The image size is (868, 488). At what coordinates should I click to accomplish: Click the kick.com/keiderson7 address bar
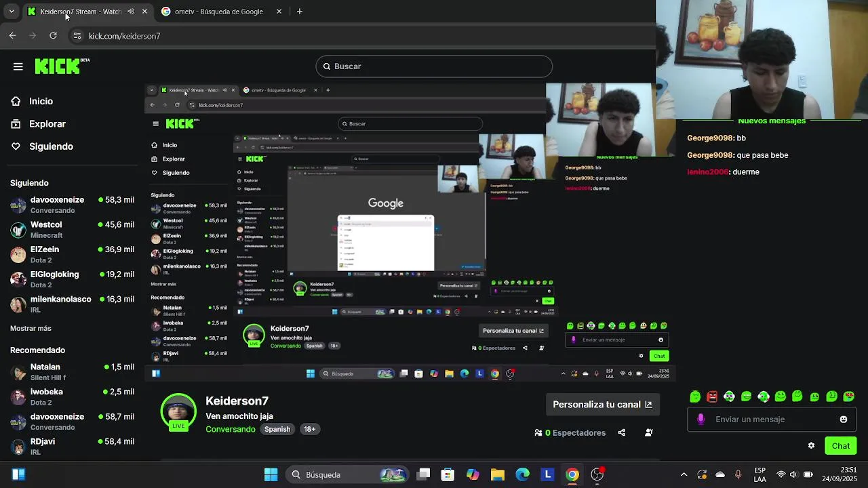(124, 36)
